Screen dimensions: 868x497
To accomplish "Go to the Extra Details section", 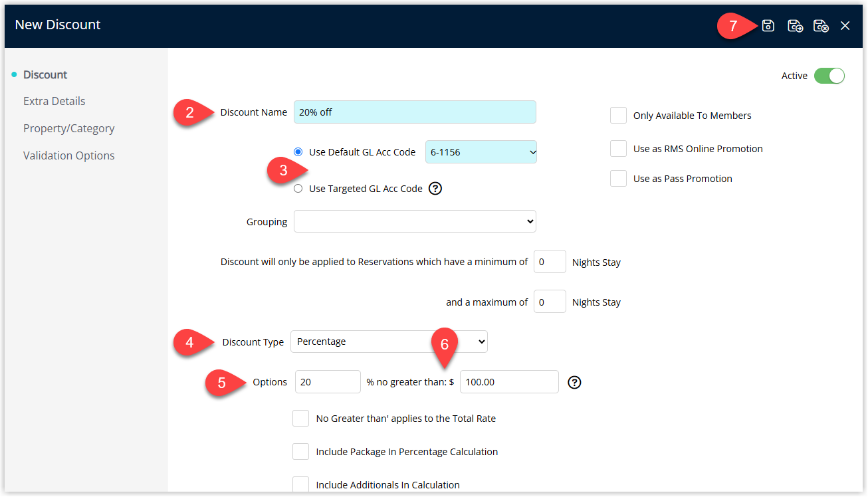I will pyautogui.click(x=54, y=101).
